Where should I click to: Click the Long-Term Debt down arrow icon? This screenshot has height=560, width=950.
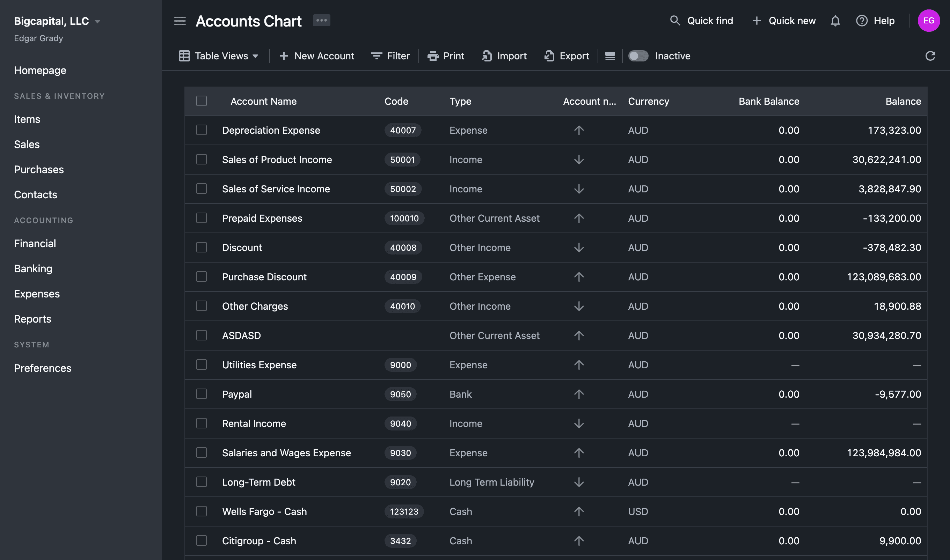pos(579,482)
